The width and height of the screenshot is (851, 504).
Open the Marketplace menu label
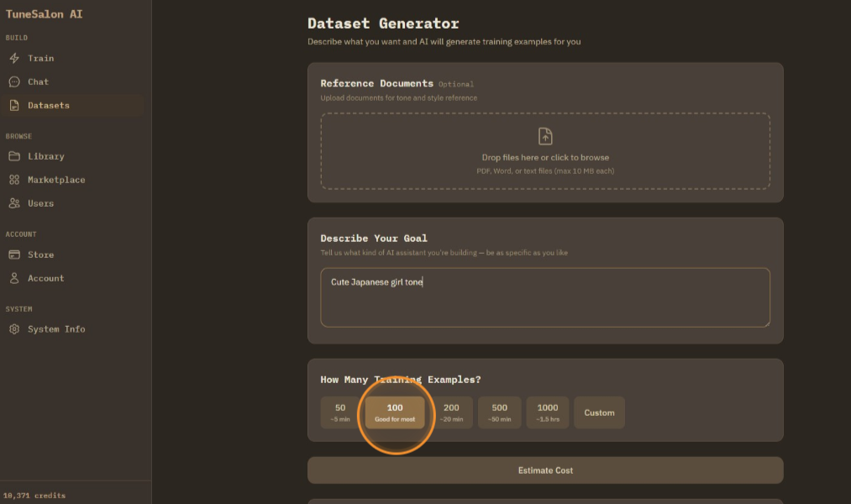pyautogui.click(x=56, y=180)
